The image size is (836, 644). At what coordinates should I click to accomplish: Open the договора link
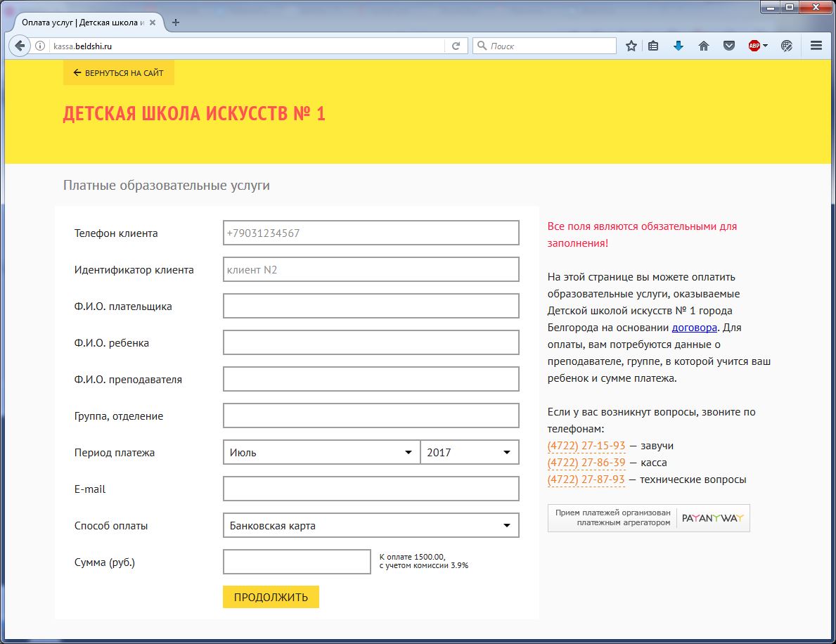pyautogui.click(x=694, y=328)
